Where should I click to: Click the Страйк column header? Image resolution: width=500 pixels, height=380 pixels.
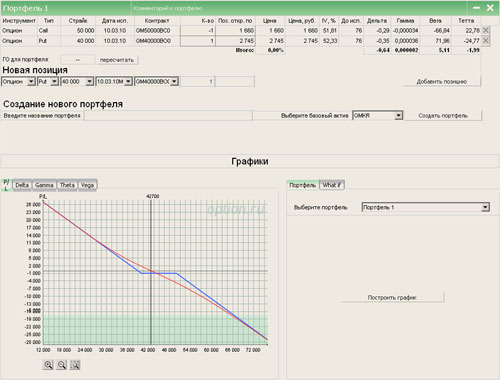tap(78, 21)
